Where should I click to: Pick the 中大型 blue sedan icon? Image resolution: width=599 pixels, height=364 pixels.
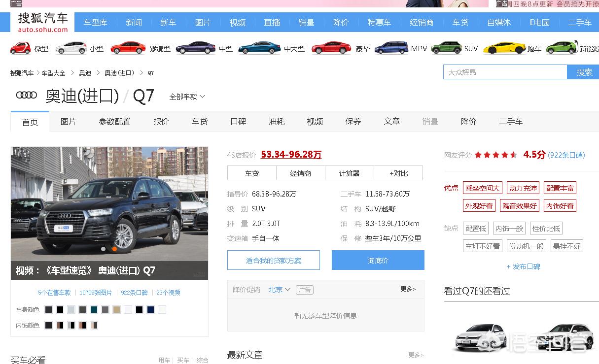[259, 48]
